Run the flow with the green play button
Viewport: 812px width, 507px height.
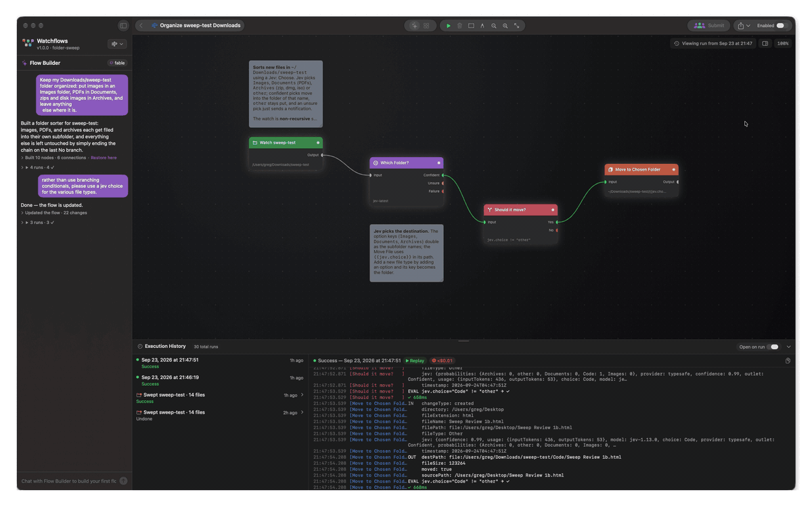click(x=448, y=26)
